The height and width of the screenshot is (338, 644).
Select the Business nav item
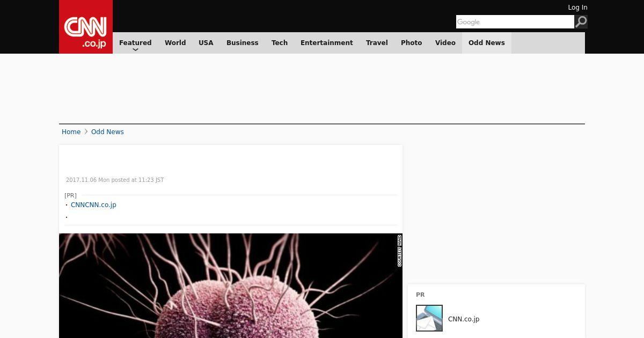click(x=243, y=43)
